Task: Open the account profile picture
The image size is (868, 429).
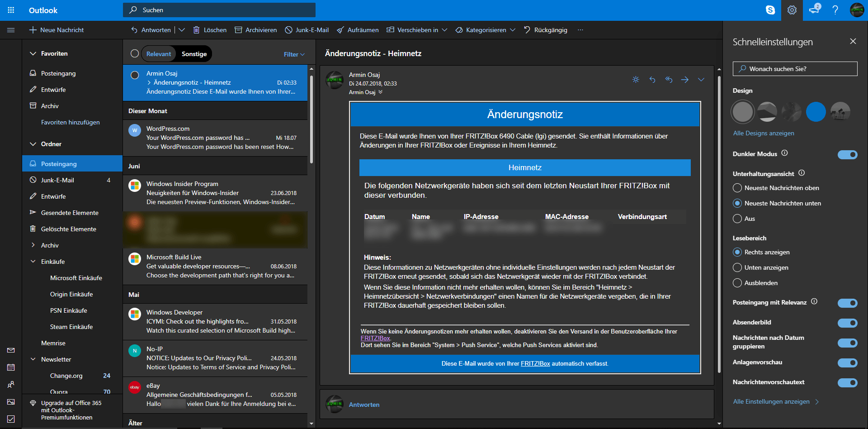Action: point(857,10)
